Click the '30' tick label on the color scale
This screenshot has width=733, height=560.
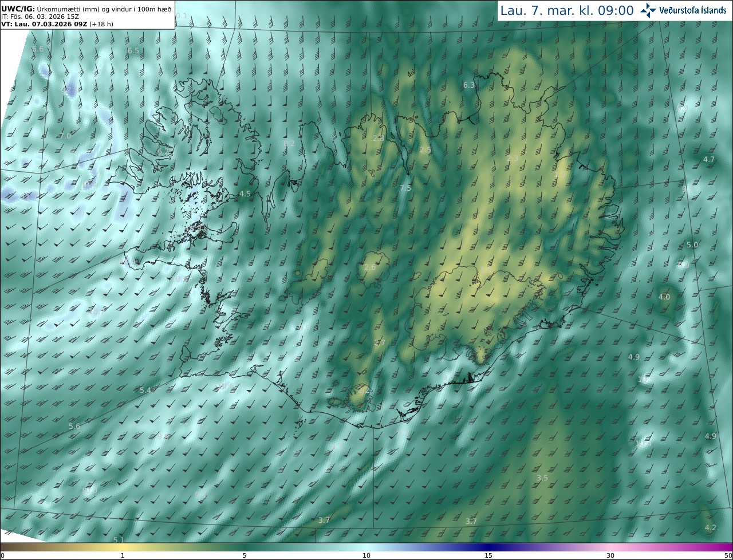point(610,556)
